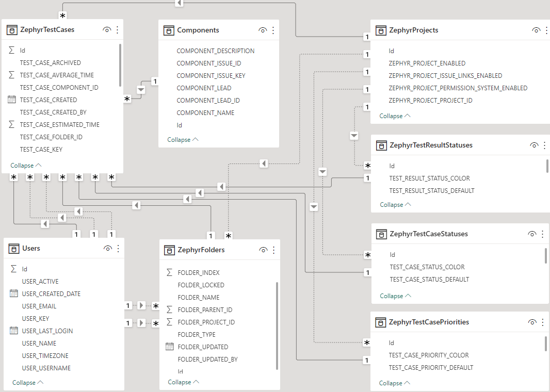Click the sigma icon beside FOLDER_INDEX

pyautogui.click(x=169, y=272)
